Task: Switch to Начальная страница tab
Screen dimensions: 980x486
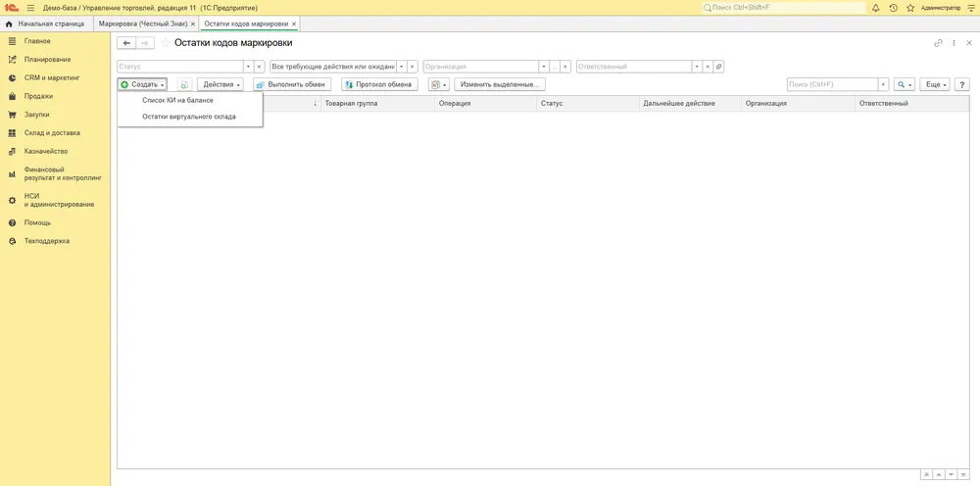Action: click(x=46, y=24)
